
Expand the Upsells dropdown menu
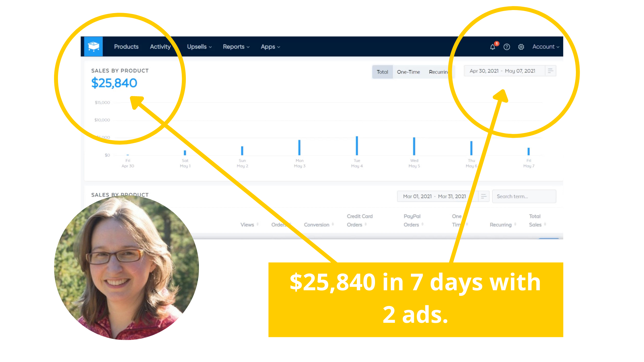coord(199,47)
